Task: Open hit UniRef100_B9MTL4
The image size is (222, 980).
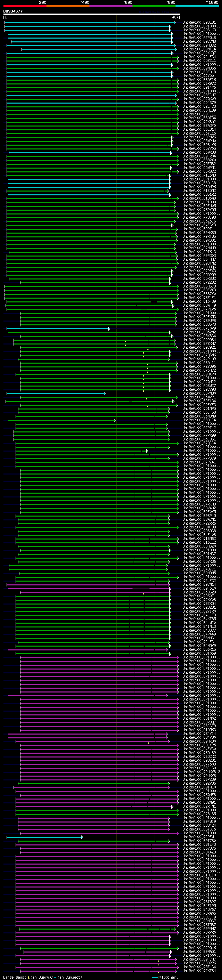Action: [199, 49]
